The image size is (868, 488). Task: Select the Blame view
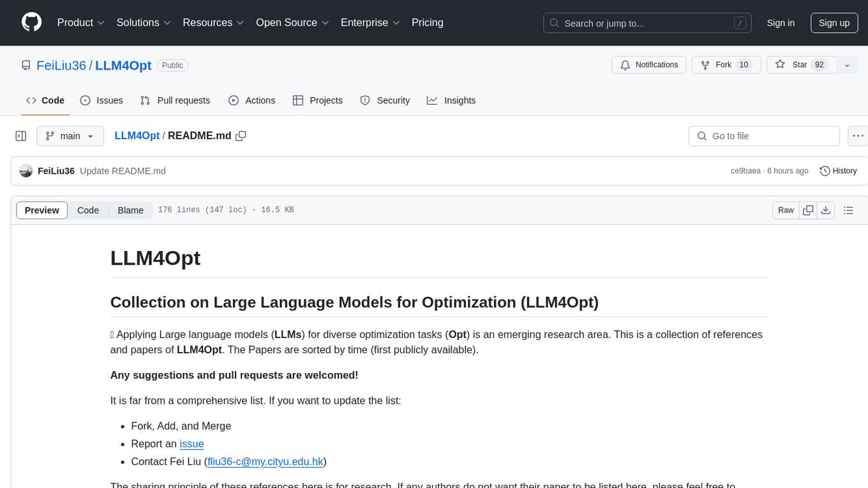pyautogui.click(x=131, y=210)
